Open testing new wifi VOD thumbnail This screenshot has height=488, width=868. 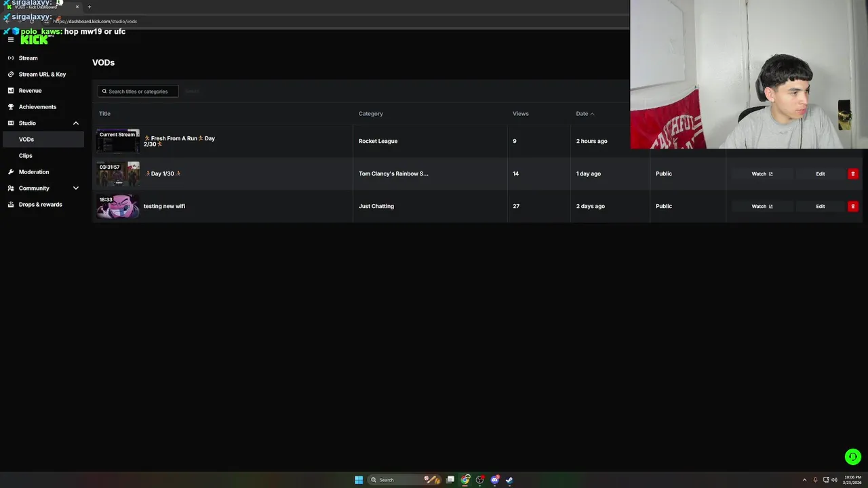click(x=118, y=206)
